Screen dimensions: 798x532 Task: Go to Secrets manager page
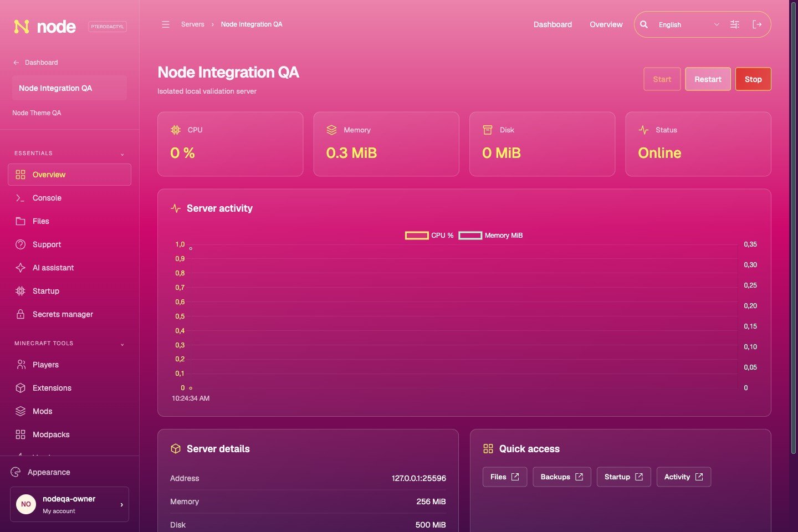[x=69, y=314]
